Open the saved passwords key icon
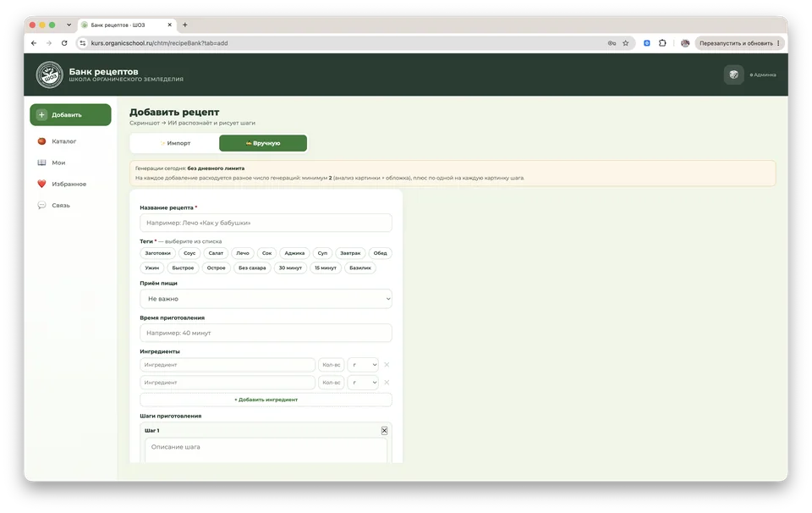This screenshot has width=812, height=513. [x=612, y=43]
